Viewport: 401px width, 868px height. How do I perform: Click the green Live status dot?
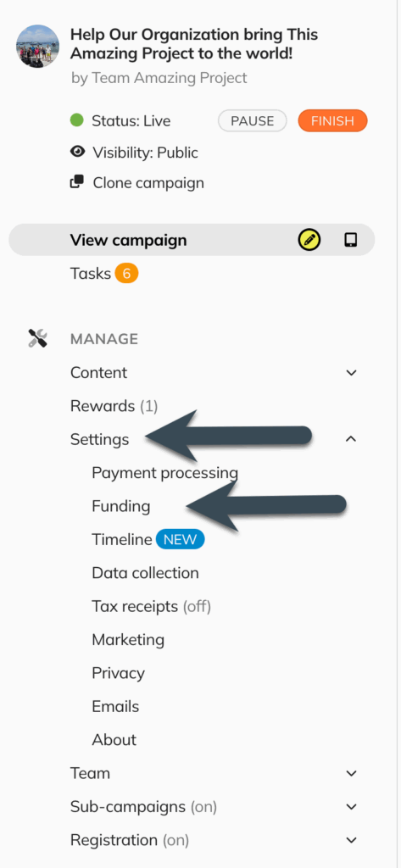77,120
